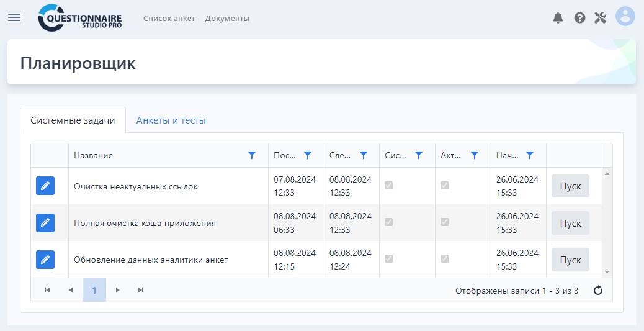Open filter for the 'Нач...' column
Viewport: 644px width, 331px height.
click(x=530, y=155)
